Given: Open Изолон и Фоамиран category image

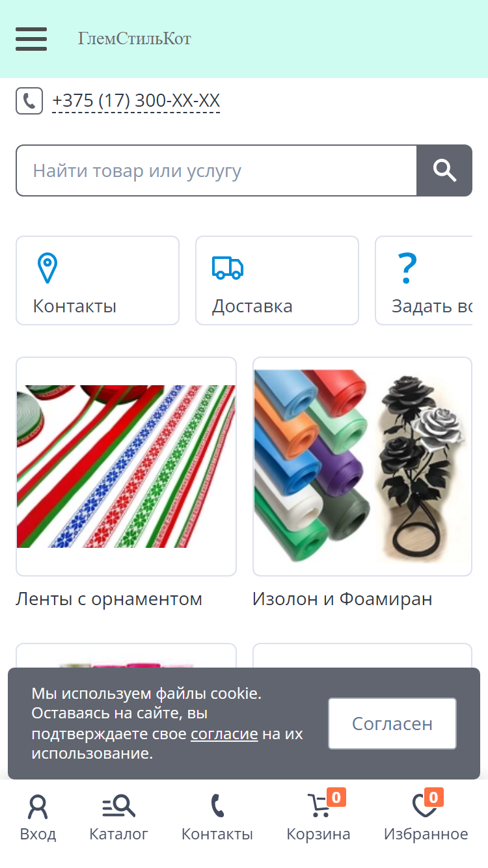Looking at the screenshot, I should pyautogui.click(x=362, y=467).
